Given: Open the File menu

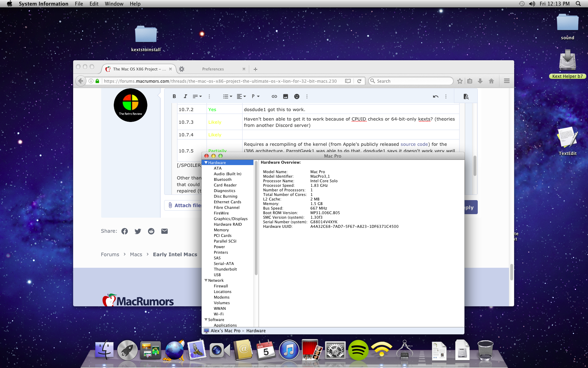Looking at the screenshot, I should coord(79,4).
